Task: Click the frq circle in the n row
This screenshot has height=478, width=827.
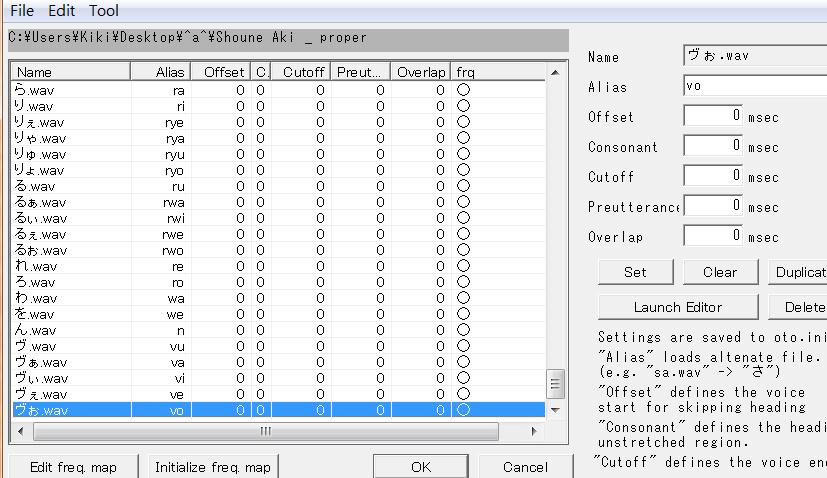Action: click(x=463, y=330)
